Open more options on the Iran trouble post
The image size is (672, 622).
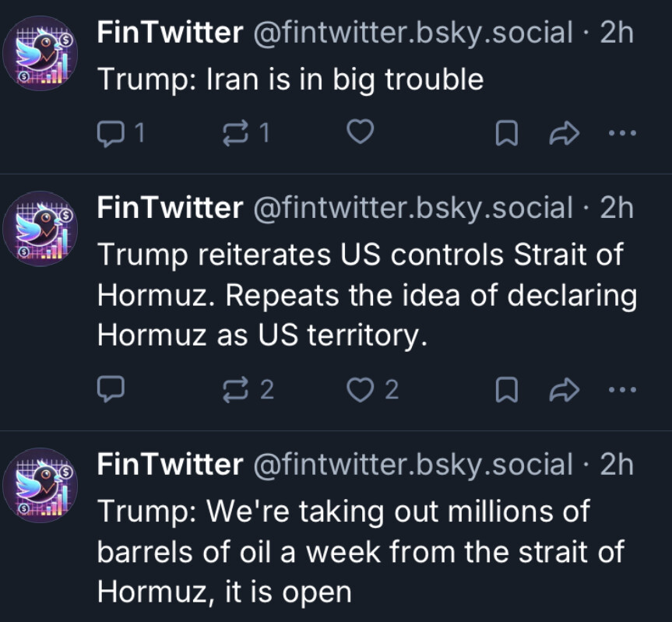[622, 133]
